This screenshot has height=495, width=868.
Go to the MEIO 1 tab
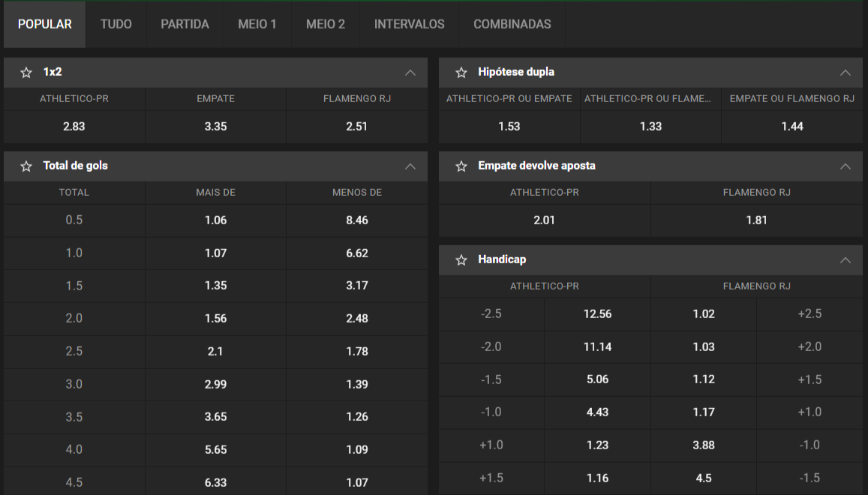[257, 24]
